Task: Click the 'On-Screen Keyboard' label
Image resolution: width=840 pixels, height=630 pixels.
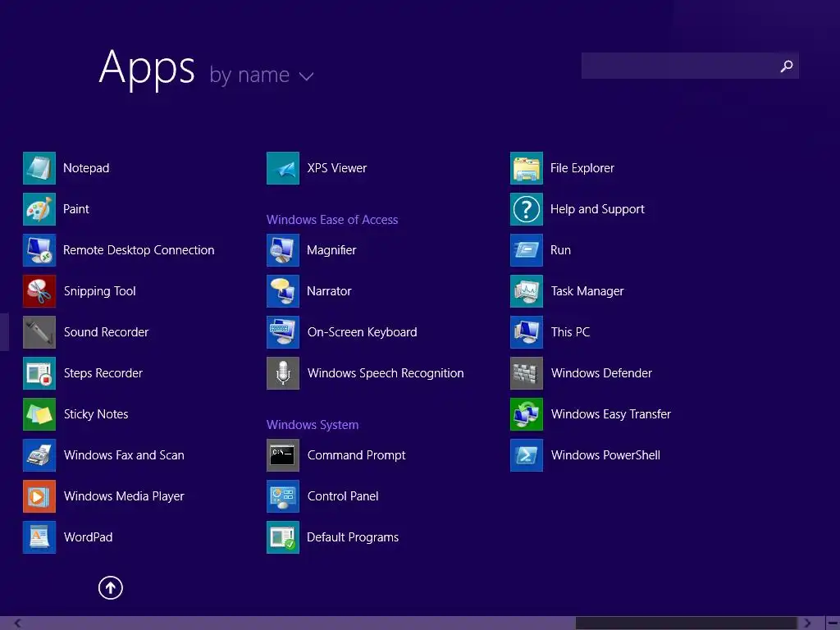Action: [362, 332]
